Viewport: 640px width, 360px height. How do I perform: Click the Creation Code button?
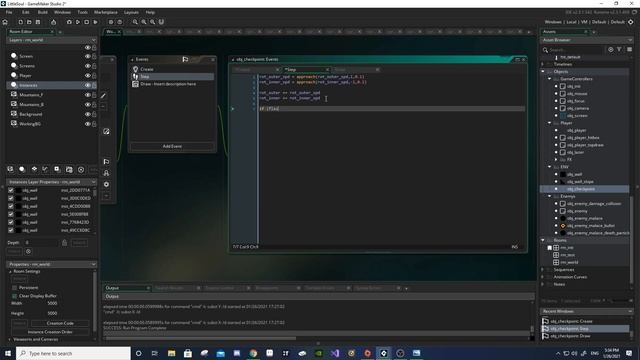60,323
